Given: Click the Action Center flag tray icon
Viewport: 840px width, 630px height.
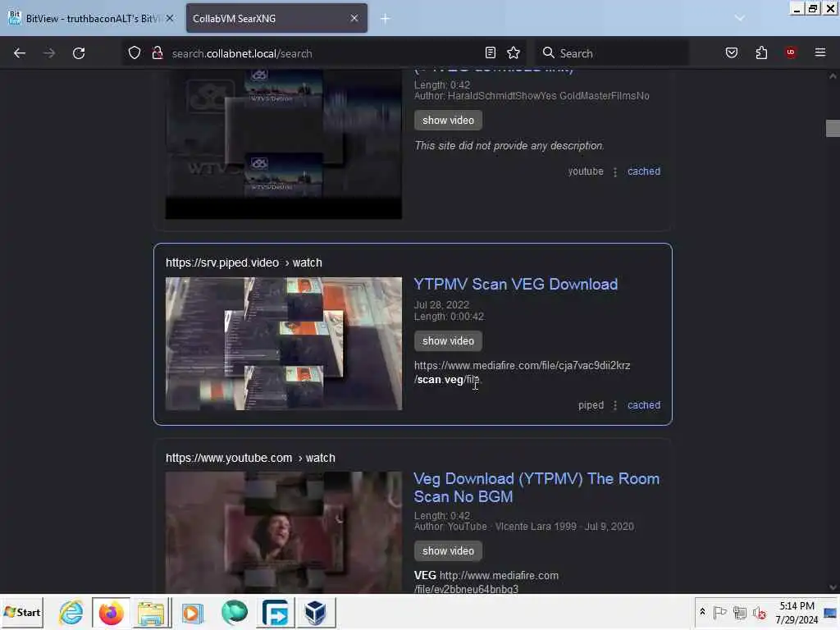Looking at the screenshot, I should pyautogui.click(x=720, y=612).
